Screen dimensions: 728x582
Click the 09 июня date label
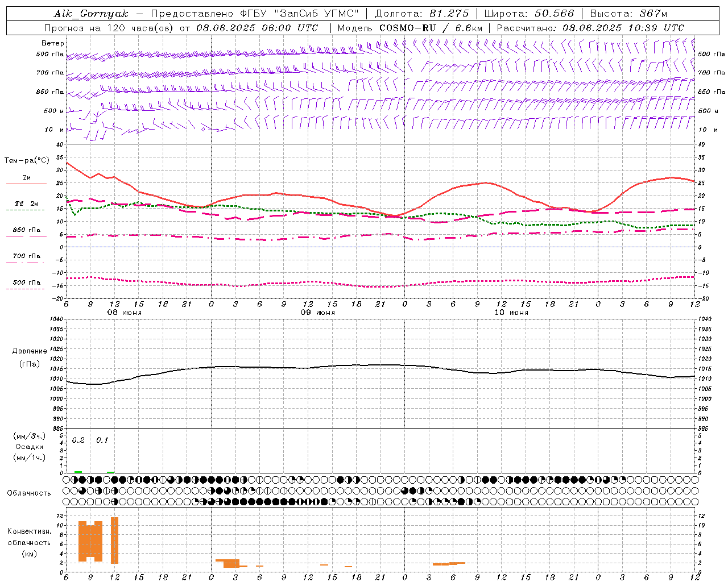(x=318, y=313)
